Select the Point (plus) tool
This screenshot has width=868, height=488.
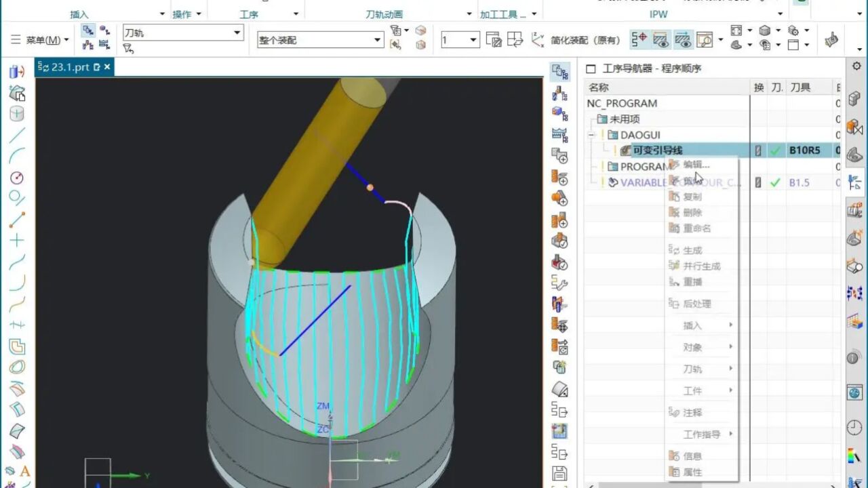pyautogui.click(x=17, y=241)
